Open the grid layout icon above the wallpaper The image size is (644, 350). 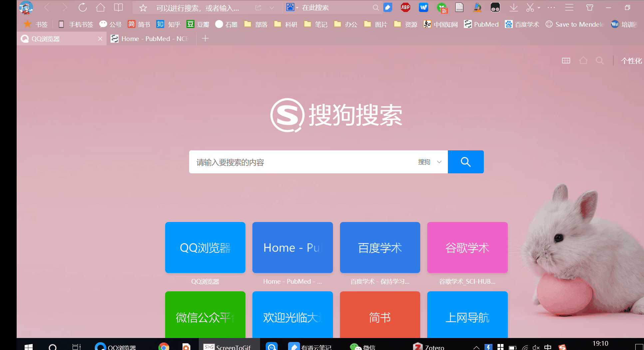pos(566,60)
